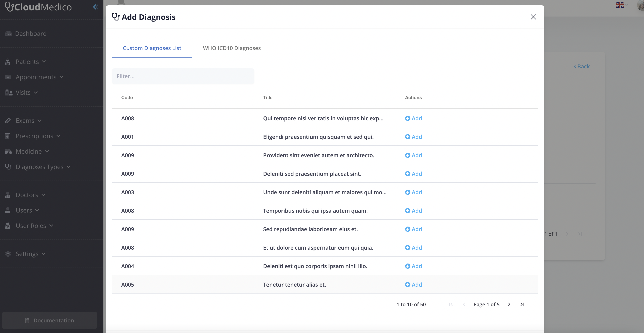The width and height of the screenshot is (644, 333).
Task: Click the Prescriptions icon in the sidebar
Action: 7,136
